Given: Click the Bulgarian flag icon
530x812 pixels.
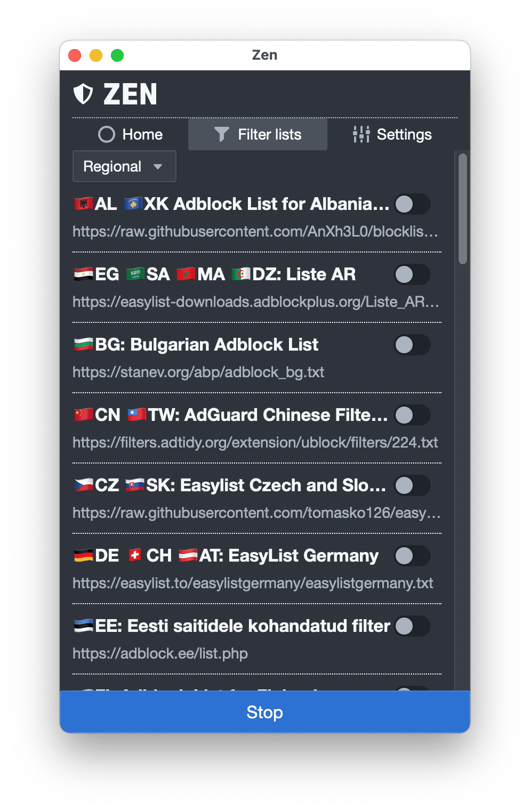Looking at the screenshot, I should pyautogui.click(x=84, y=344).
